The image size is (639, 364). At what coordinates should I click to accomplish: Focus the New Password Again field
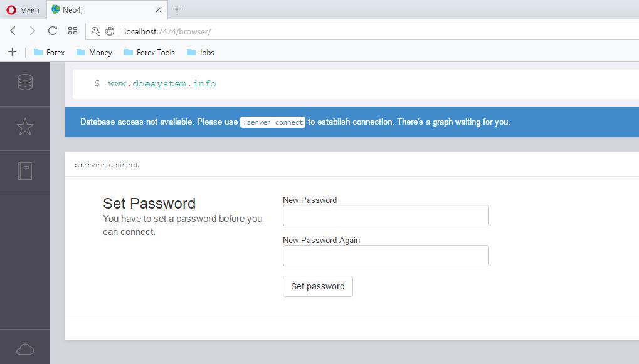click(386, 256)
